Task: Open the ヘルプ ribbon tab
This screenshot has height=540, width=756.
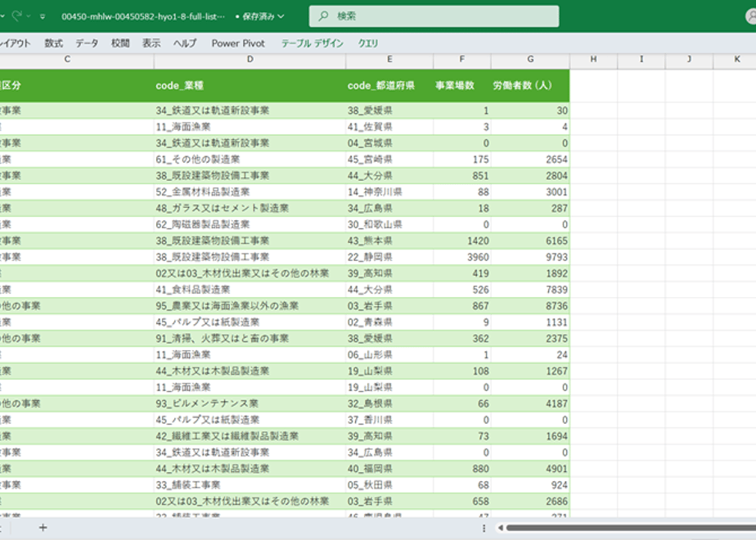Action: tap(185, 43)
